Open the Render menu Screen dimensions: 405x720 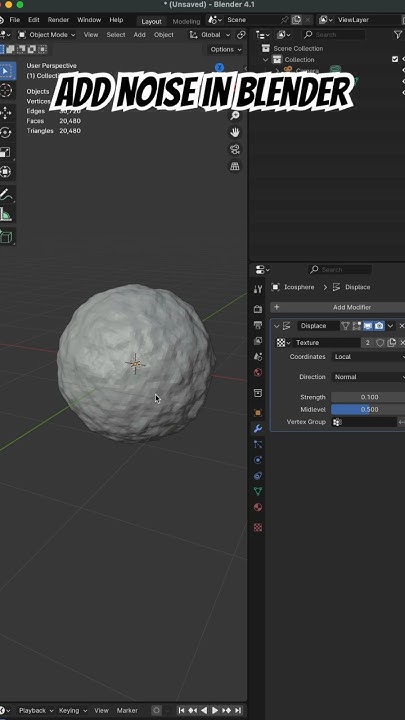click(x=58, y=20)
